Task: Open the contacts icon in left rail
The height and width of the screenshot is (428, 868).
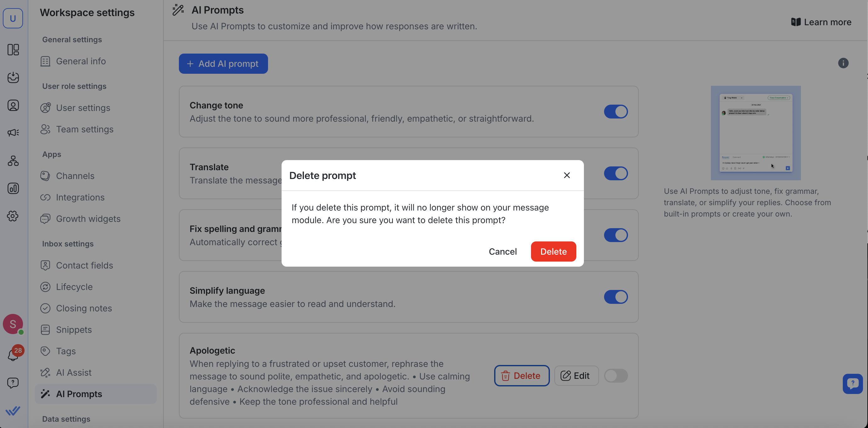Action: pyautogui.click(x=13, y=105)
